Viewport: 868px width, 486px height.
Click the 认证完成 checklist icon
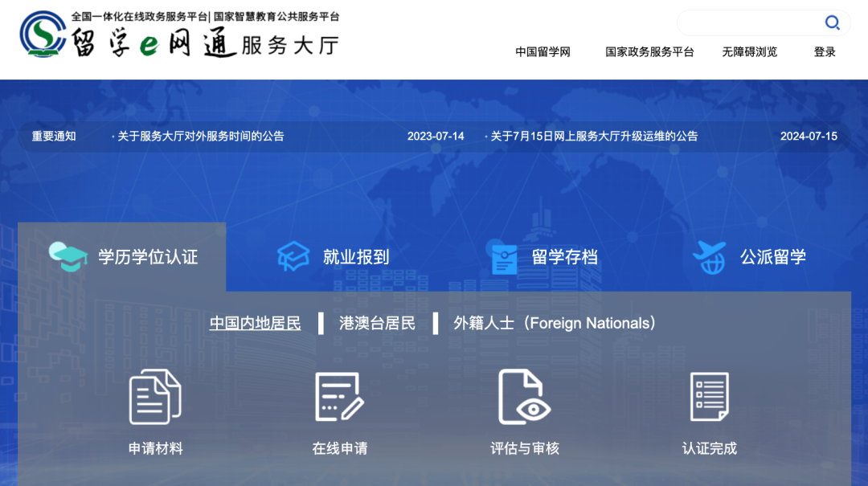pos(709,397)
